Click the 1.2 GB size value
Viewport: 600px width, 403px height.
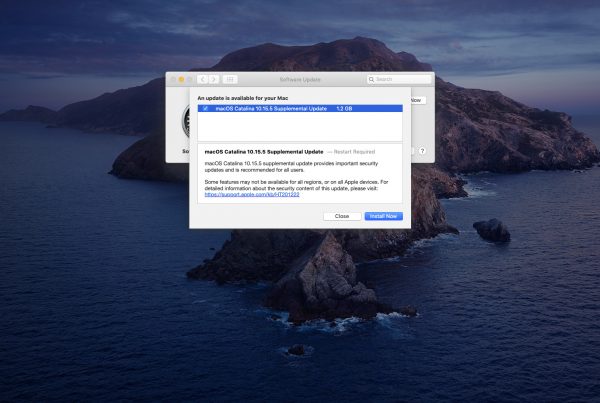click(x=344, y=109)
